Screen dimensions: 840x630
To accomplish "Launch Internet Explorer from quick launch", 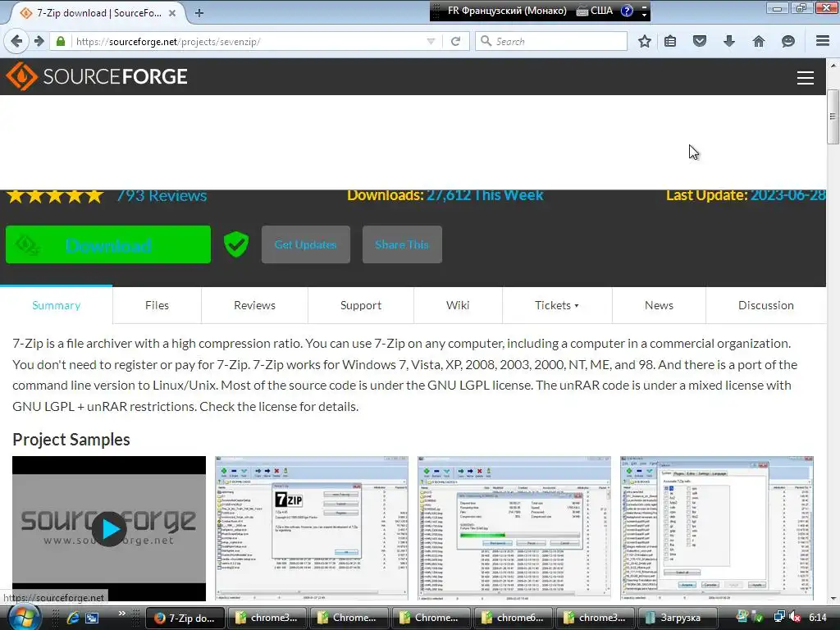I will click(72, 618).
